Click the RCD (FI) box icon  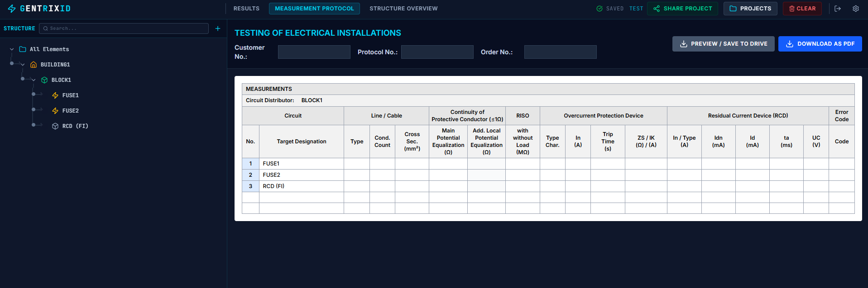point(55,126)
